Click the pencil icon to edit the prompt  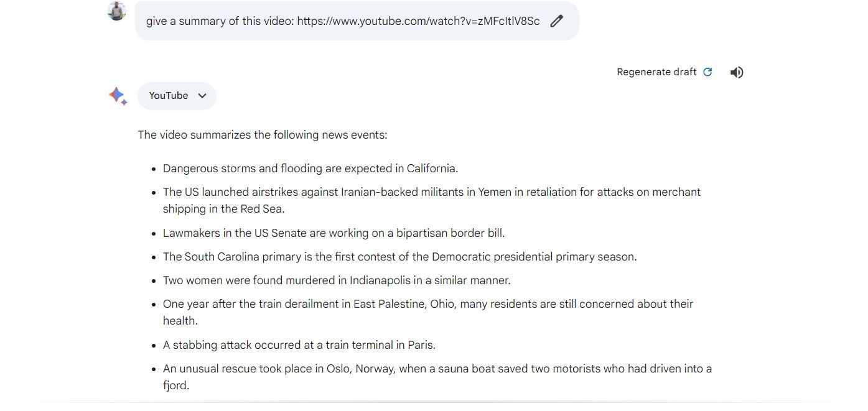[556, 21]
